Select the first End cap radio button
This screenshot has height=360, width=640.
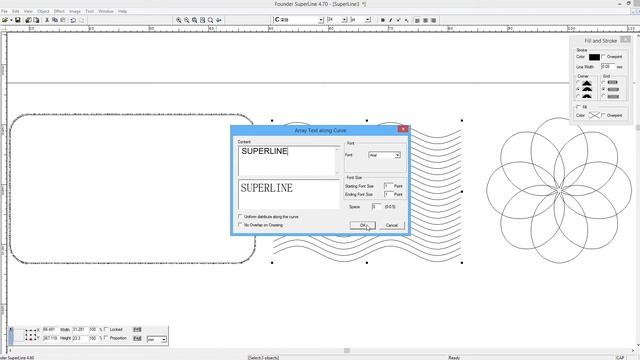pos(604,82)
